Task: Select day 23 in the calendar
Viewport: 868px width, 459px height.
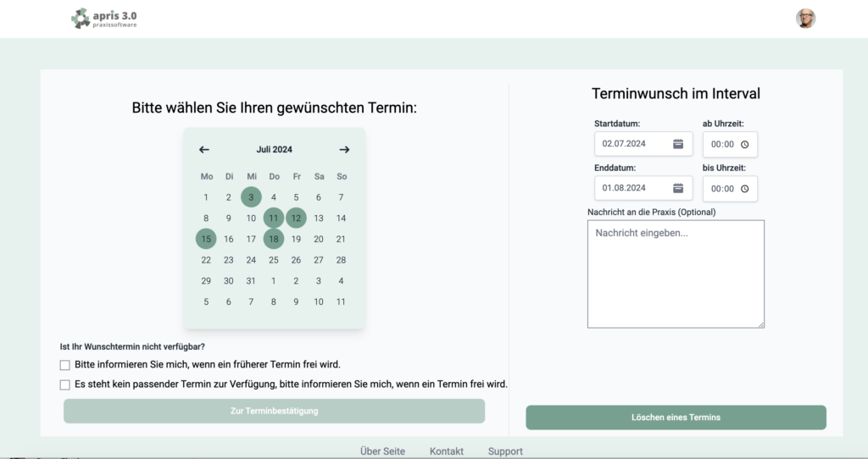Action: [229, 260]
